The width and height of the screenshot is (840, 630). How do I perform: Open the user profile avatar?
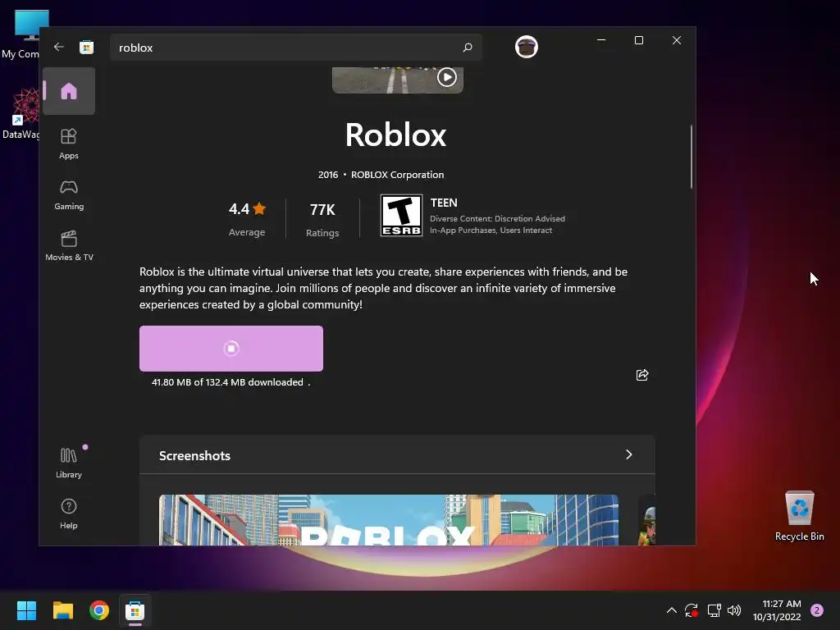coord(526,47)
